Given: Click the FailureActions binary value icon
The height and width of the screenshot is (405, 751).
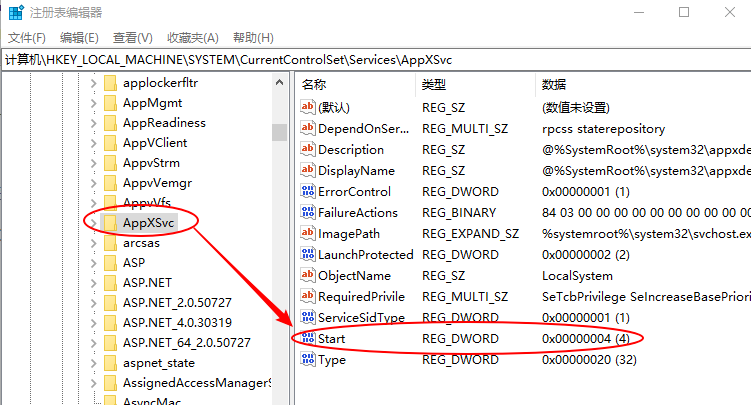Looking at the screenshot, I should [x=308, y=212].
